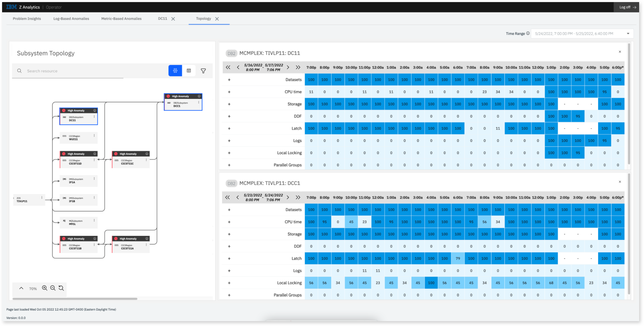Viewport: 644px width, 326px height.
Task: Go to next time period in DCC1 panel
Action: pyautogui.click(x=288, y=198)
